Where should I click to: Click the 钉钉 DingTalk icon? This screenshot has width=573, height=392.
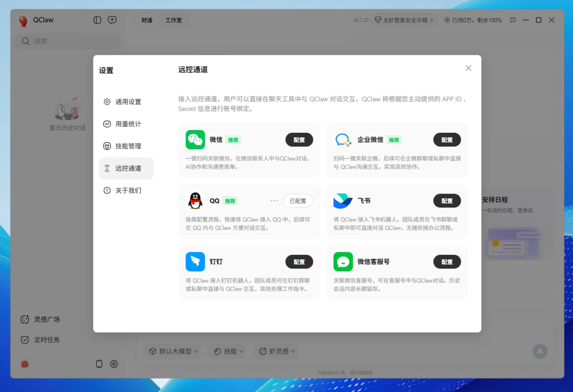(x=195, y=262)
